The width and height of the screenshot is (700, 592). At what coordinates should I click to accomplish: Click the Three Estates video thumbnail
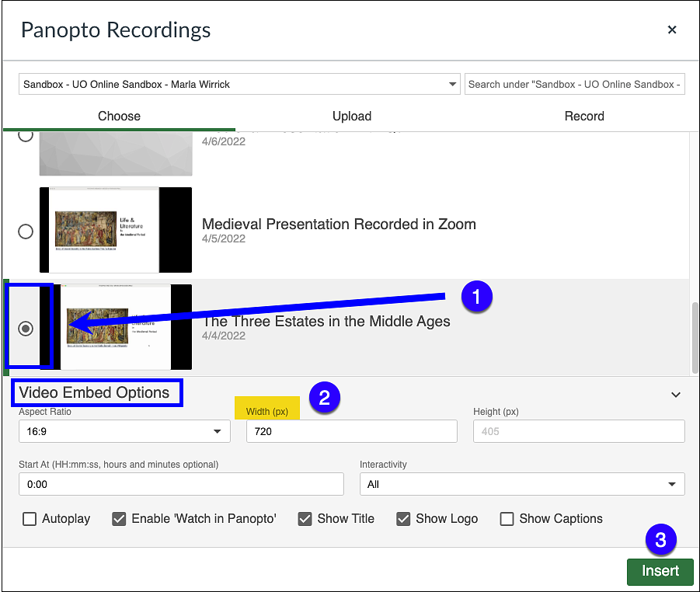[x=116, y=327]
